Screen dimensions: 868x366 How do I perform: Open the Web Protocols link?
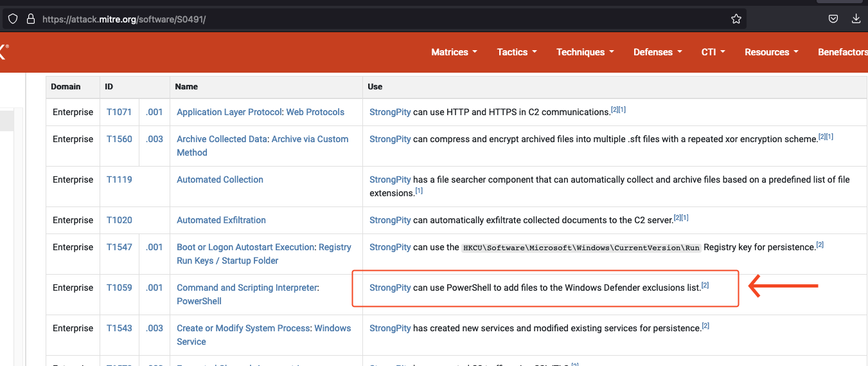tap(315, 112)
